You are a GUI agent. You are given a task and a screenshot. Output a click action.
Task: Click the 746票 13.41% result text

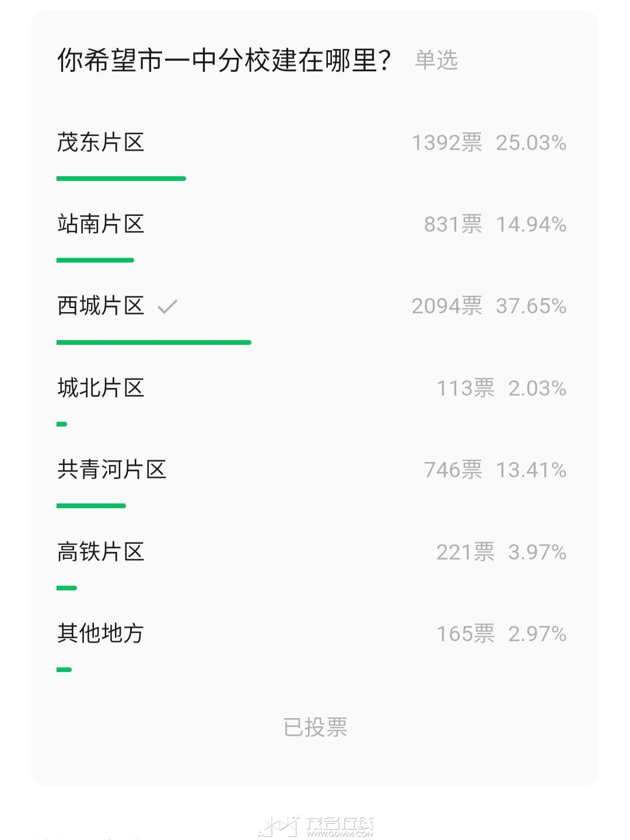(495, 470)
